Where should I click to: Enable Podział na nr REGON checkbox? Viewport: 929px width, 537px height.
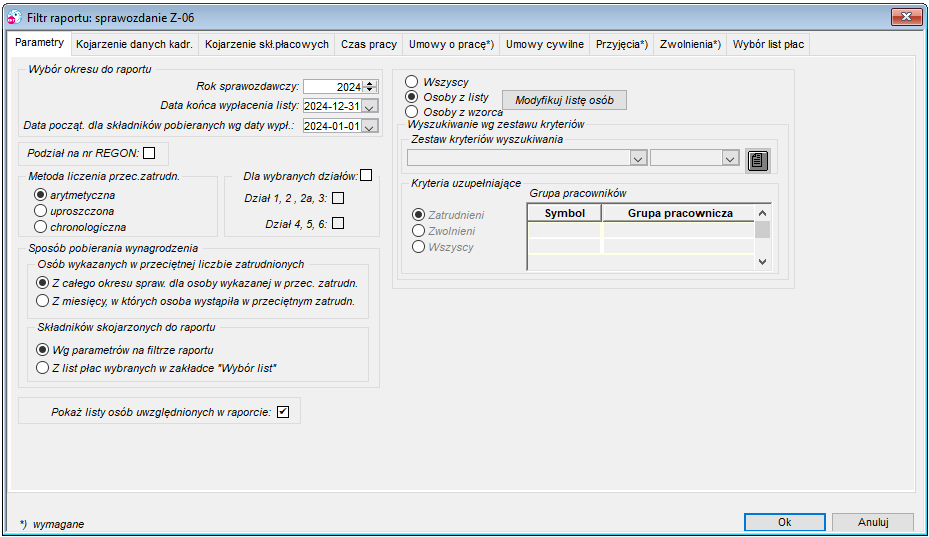(x=149, y=153)
